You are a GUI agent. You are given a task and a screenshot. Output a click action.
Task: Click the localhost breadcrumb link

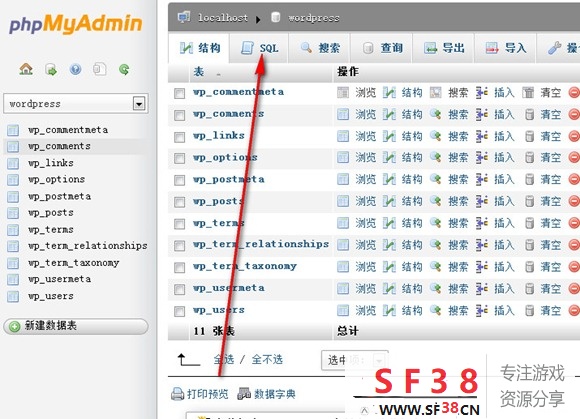223,17
